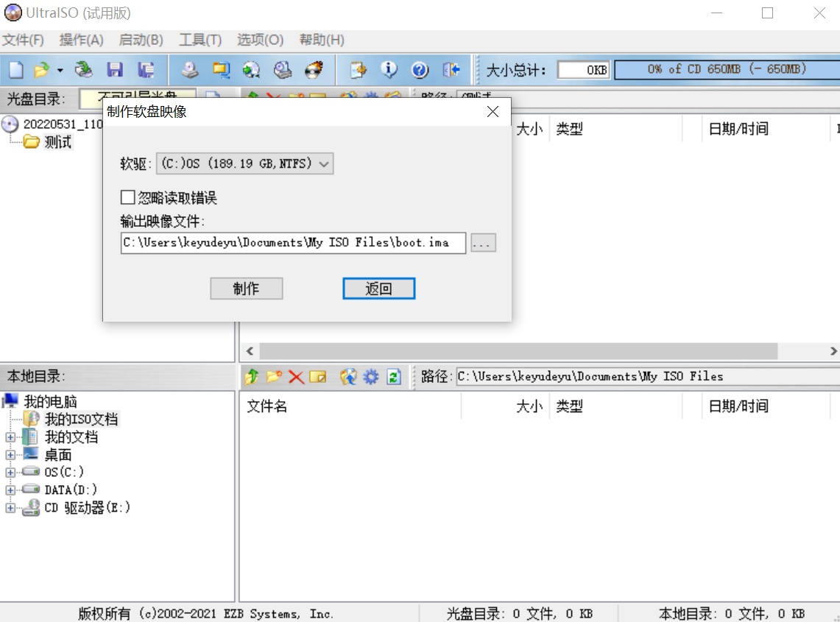Open the 工具(T) menu
Image resolution: width=840 pixels, height=622 pixels.
coord(200,40)
